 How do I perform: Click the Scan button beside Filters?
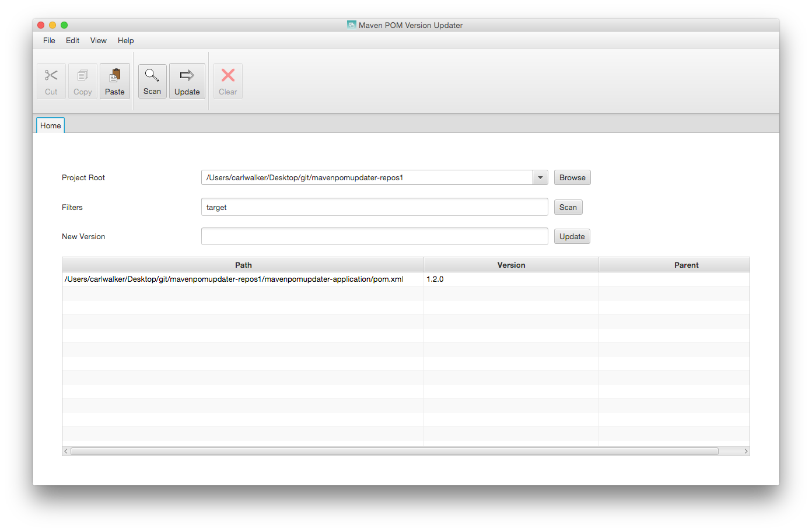pyautogui.click(x=568, y=207)
